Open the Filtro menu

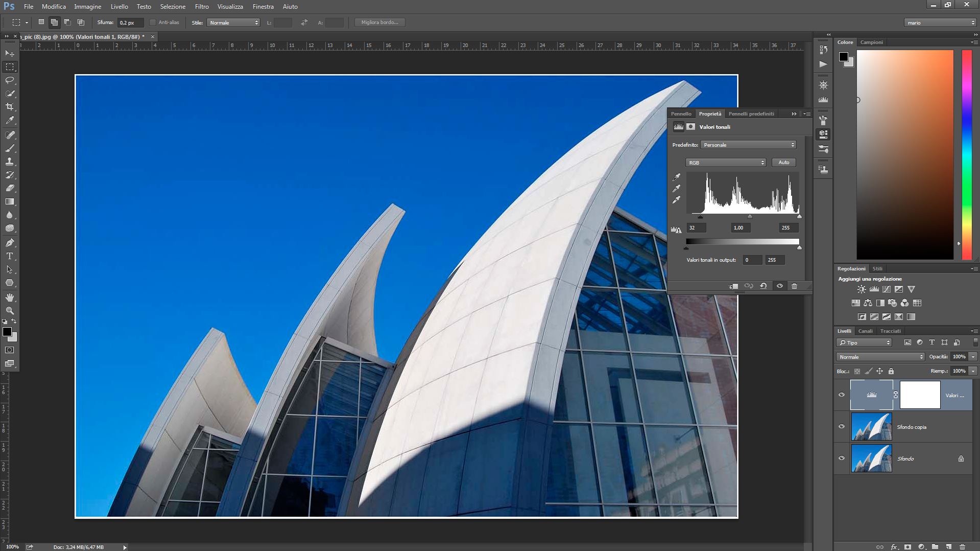click(x=201, y=7)
